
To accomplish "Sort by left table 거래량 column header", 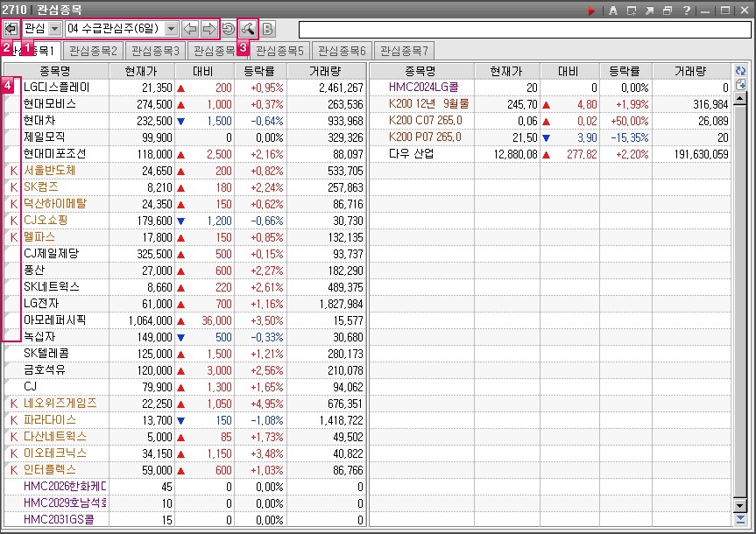I will pos(326,71).
